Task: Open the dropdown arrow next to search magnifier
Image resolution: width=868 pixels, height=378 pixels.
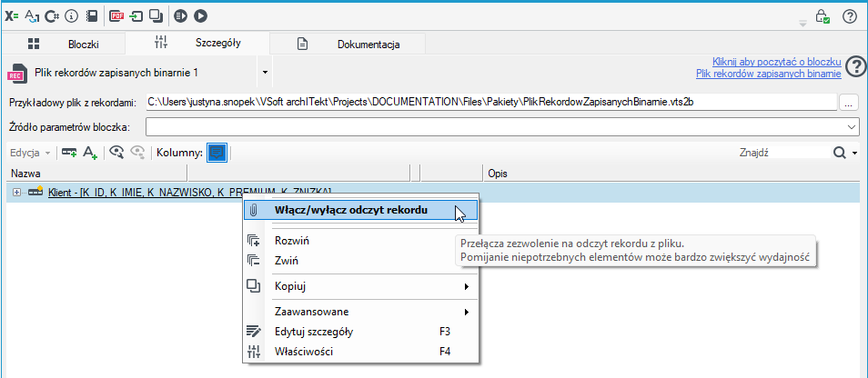Action: [x=854, y=153]
